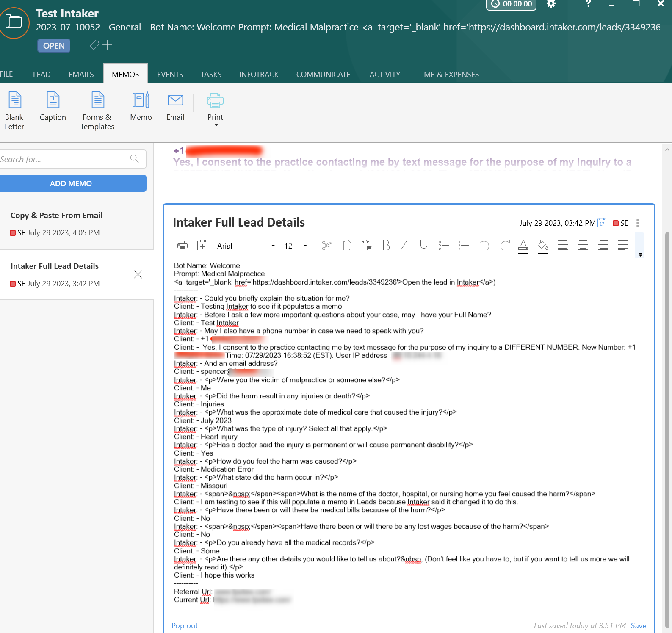The height and width of the screenshot is (633, 672).
Task: Click Pop out link
Action: [185, 626]
